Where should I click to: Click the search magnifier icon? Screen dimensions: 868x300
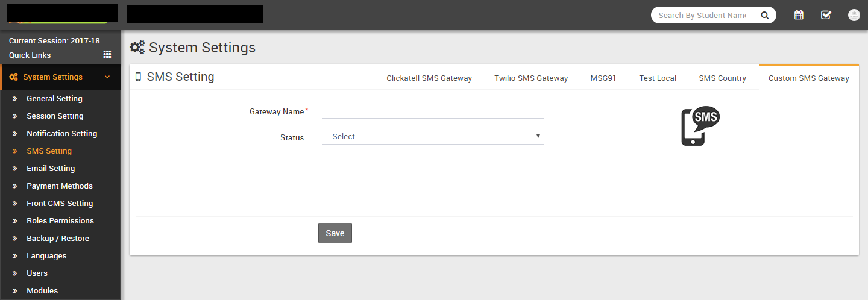[x=764, y=16]
